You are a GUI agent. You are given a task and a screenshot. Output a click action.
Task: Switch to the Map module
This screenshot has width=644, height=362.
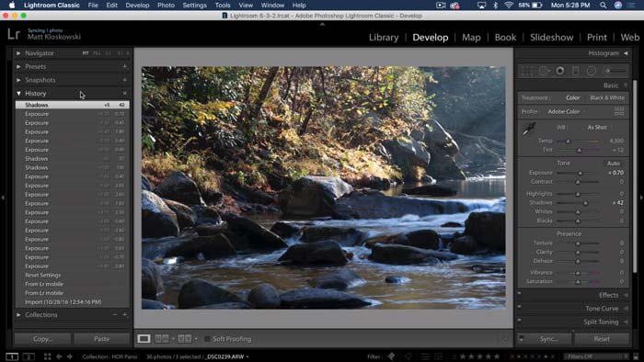[471, 38]
